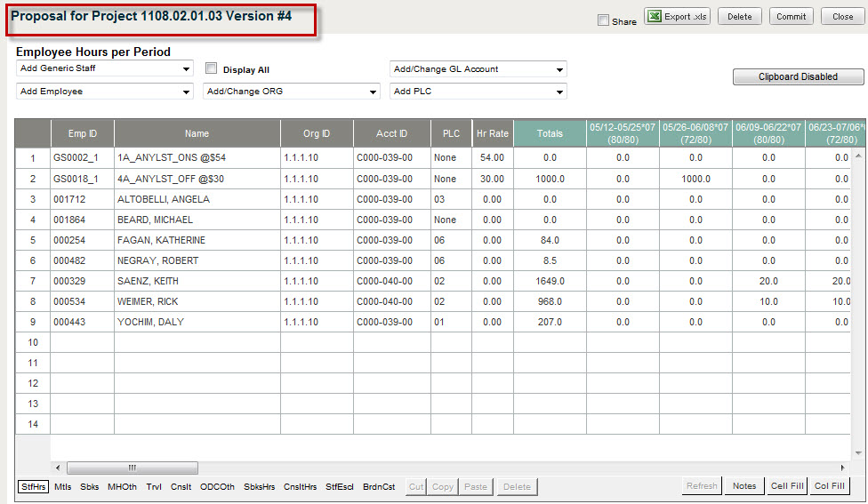Screen dimensions: 868x504
Task: Enable the Display All checkbox
Action: tap(212, 68)
